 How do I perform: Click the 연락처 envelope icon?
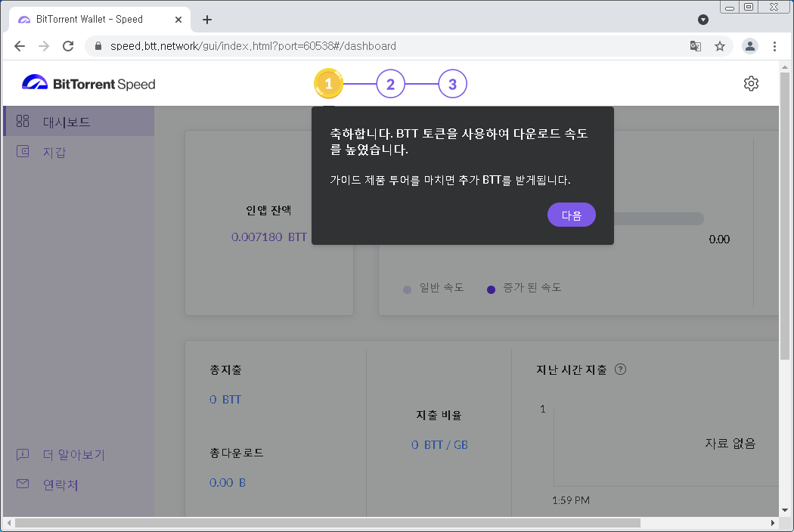point(23,484)
